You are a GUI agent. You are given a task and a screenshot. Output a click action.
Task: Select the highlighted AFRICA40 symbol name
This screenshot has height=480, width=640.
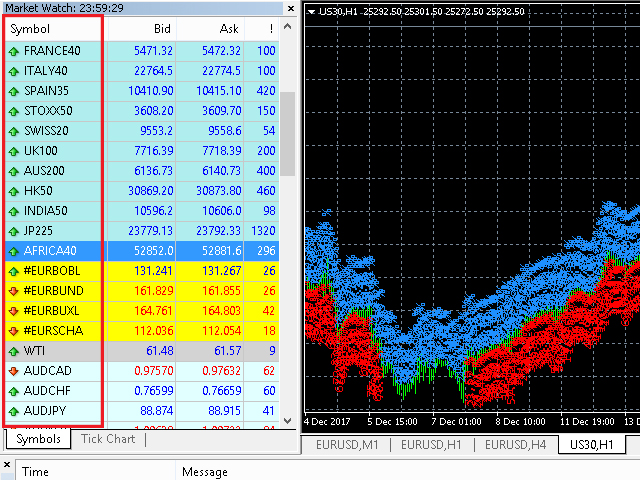tap(50, 251)
